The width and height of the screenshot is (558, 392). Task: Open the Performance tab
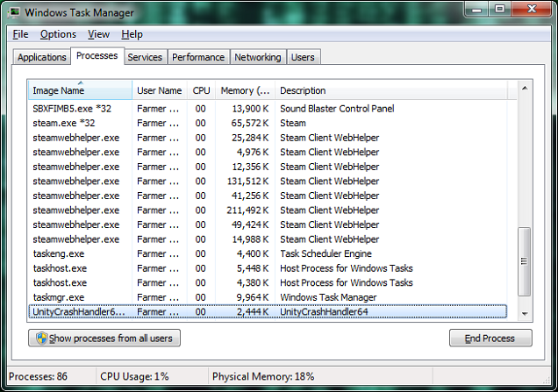click(197, 57)
